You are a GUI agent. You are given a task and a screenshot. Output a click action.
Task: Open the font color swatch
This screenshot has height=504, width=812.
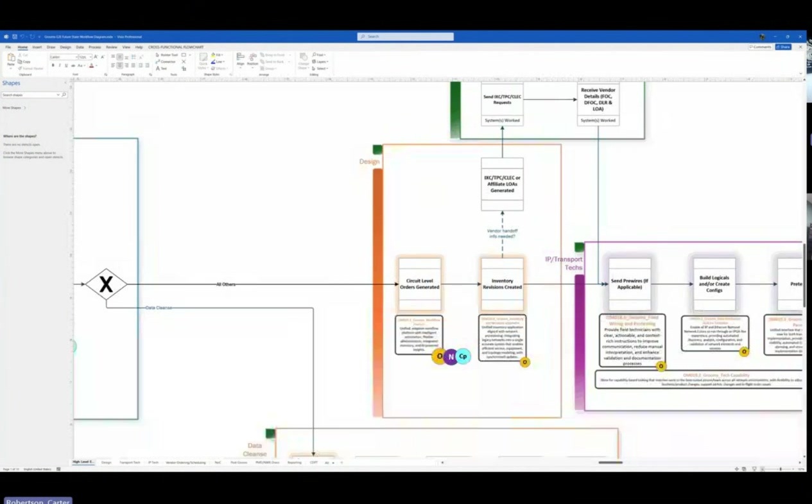pos(92,65)
